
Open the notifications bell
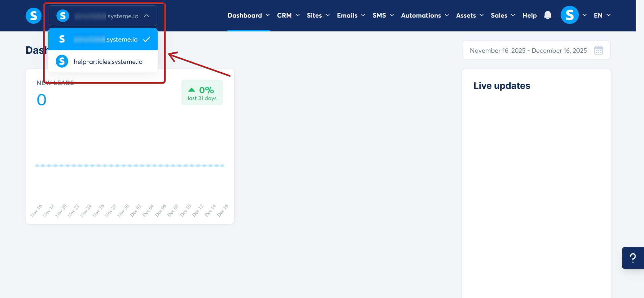click(x=547, y=15)
